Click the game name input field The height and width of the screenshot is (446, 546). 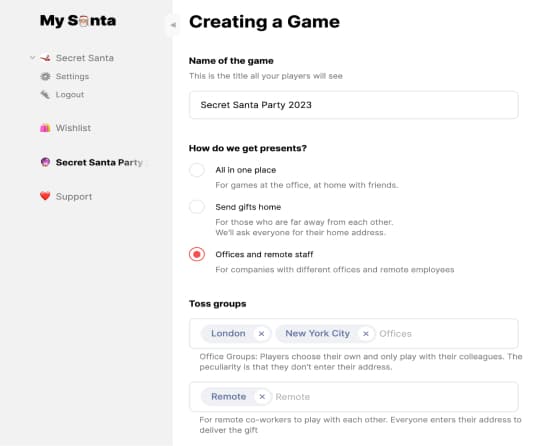353,105
